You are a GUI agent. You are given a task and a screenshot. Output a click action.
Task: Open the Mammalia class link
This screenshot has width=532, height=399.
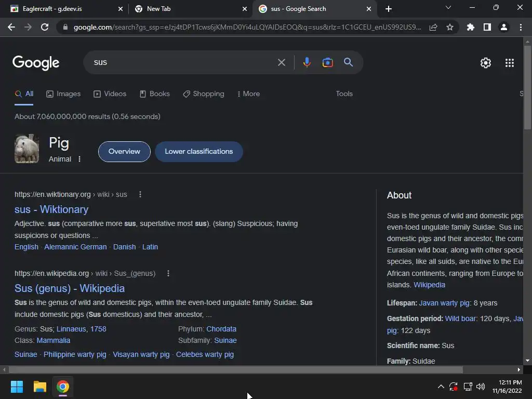pyautogui.click(x=54, y=340)
